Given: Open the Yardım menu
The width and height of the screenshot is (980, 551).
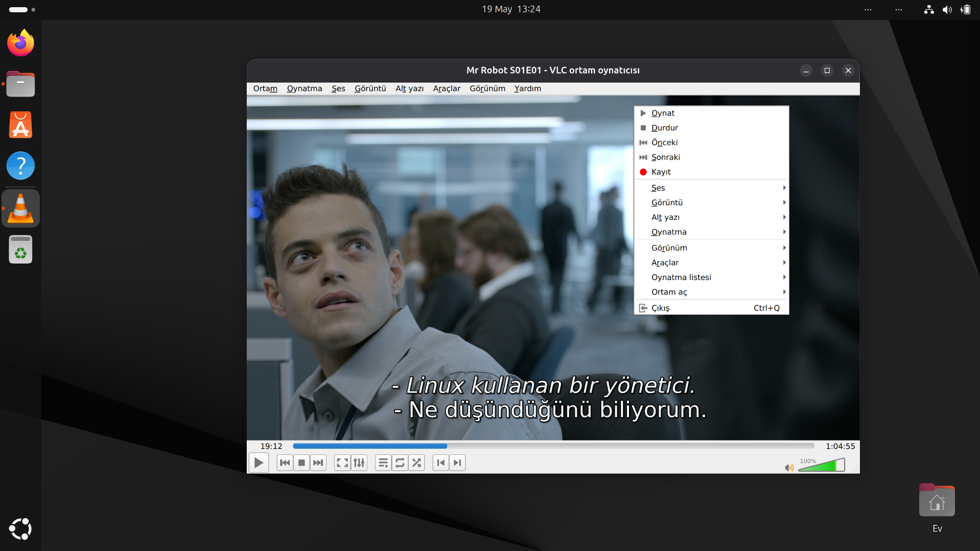Looking at the screenshot, I should [528, 88].
